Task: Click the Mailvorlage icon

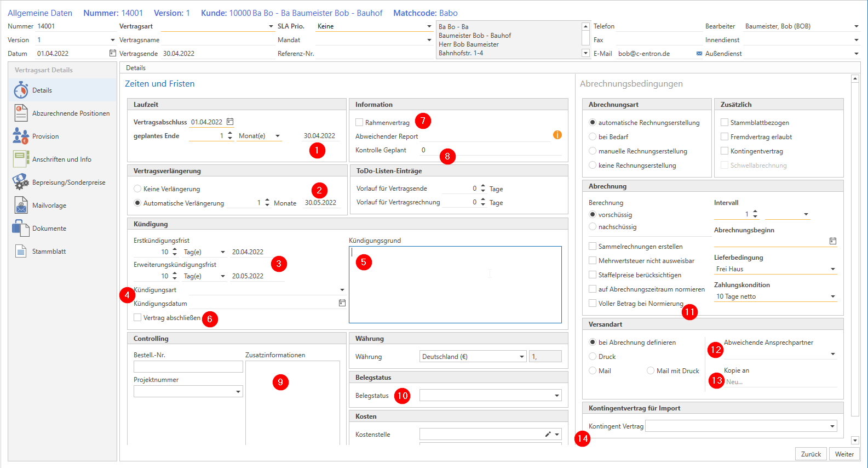Action: point(21,206)
